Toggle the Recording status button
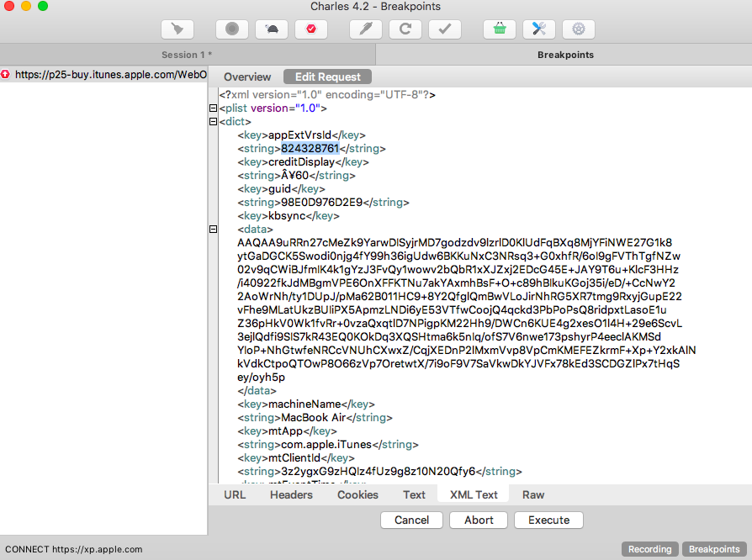752x560 pixels. pyautogui.click(x=650, y=549)
